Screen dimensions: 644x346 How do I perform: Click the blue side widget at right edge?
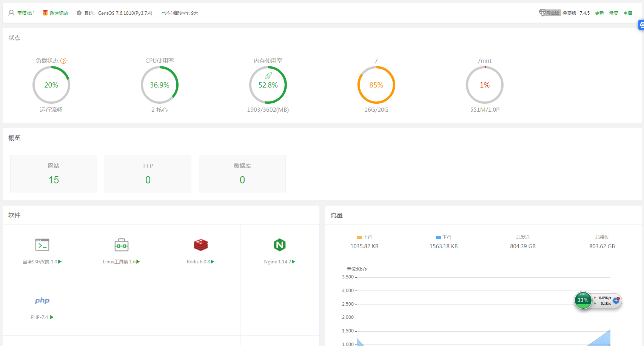[641, 25]
